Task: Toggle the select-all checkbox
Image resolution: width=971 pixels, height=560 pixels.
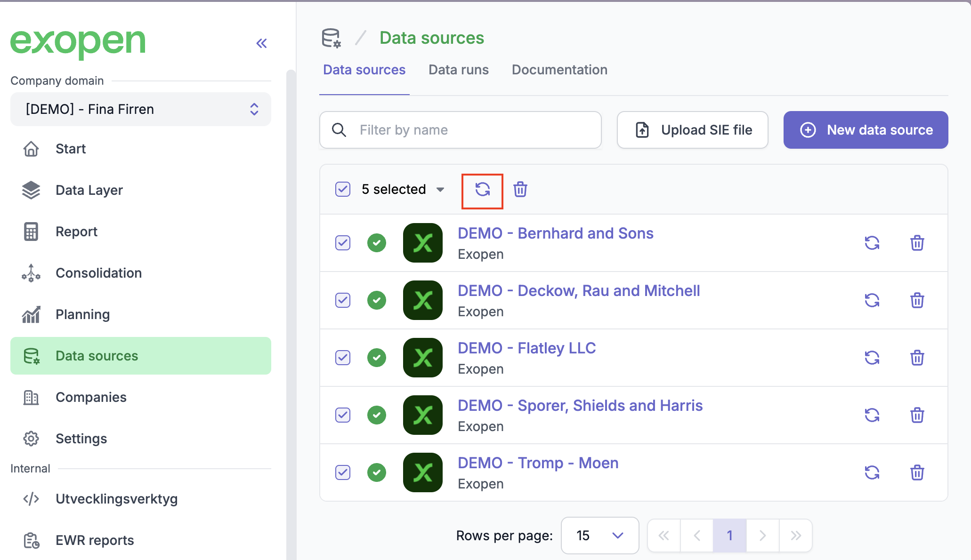Action: (x=343, y=189)
